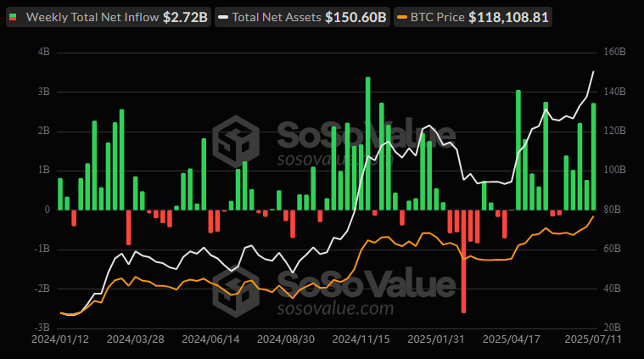This screenshot has height=359, width=644.
Task: Click the 2B left axis label
Action: [43, 131]
